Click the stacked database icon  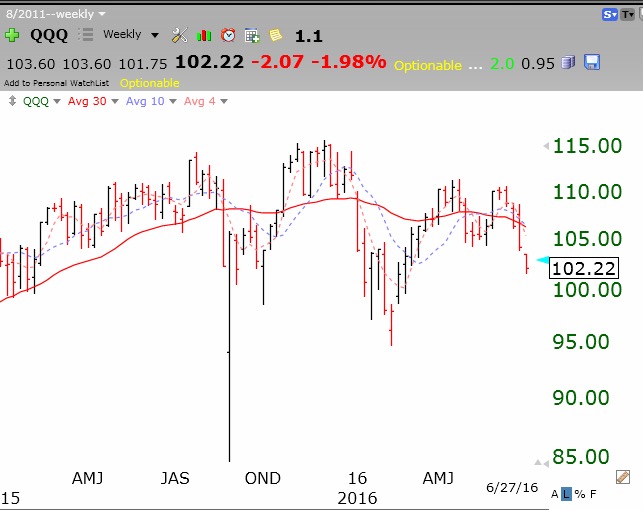coord(568,62)
